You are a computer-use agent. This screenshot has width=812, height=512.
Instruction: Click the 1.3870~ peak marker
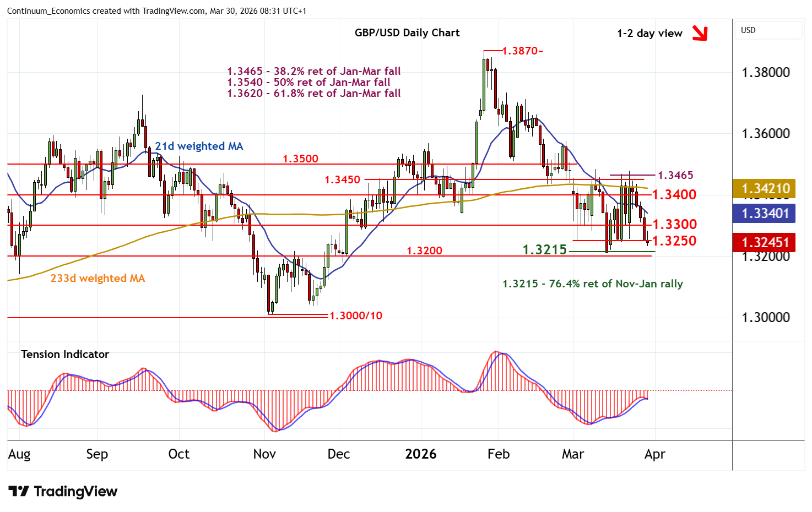pos(522,51)
